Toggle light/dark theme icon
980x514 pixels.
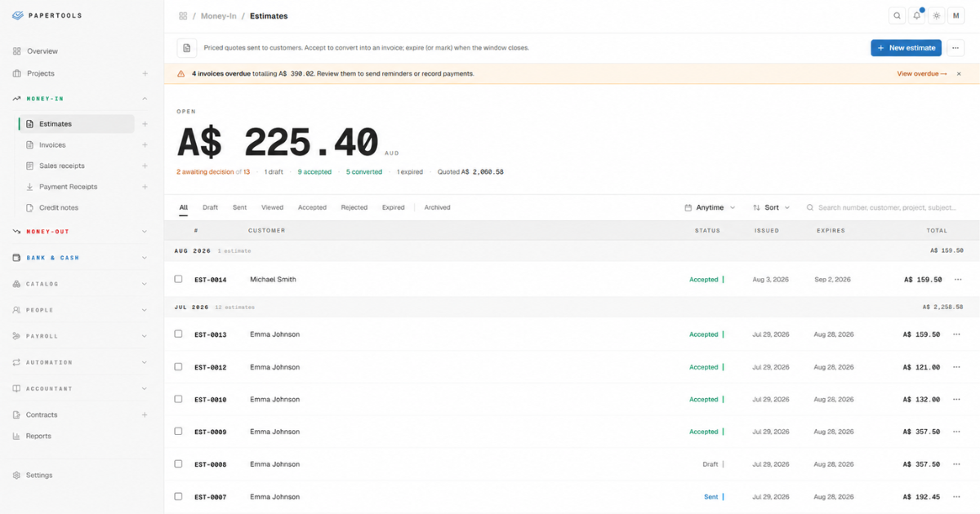click(x=937, y=16)
